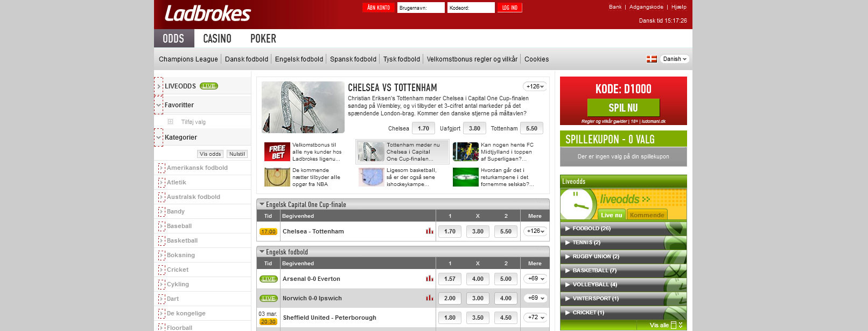Click the Brugernavn username input field
868x331 pixels.
421,8
